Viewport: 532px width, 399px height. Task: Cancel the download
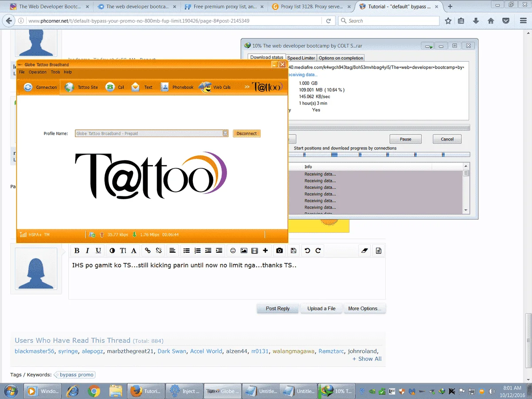point(447,139)
